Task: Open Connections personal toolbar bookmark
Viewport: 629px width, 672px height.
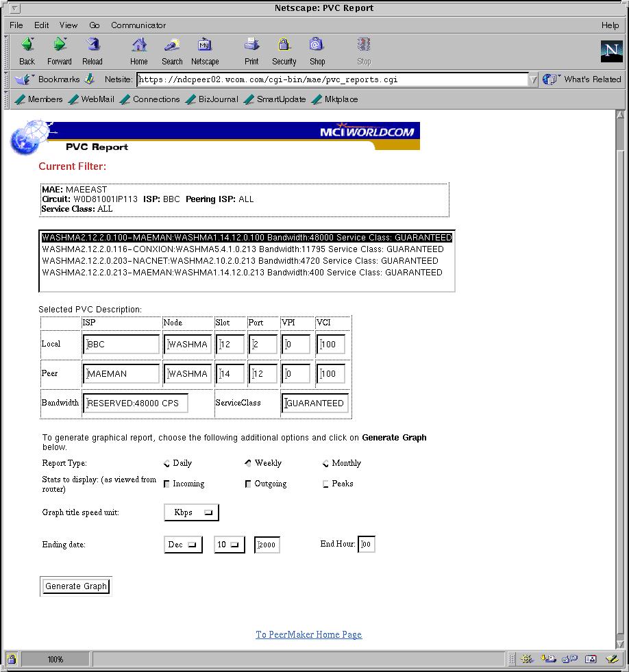Action: point(150,99)
